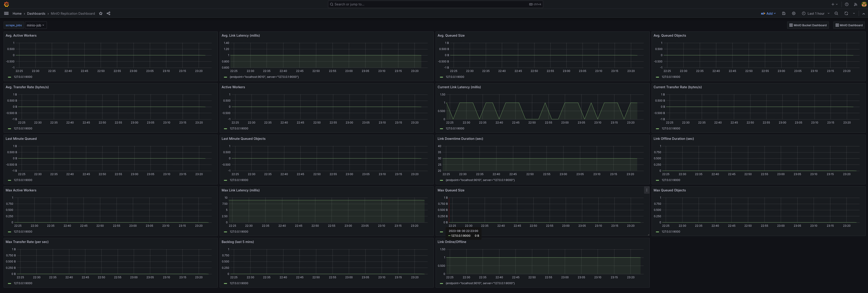Go to Dashboards via the breadcrumb
868x293 pixels.
pyautogui.click(x=36, y=14)
